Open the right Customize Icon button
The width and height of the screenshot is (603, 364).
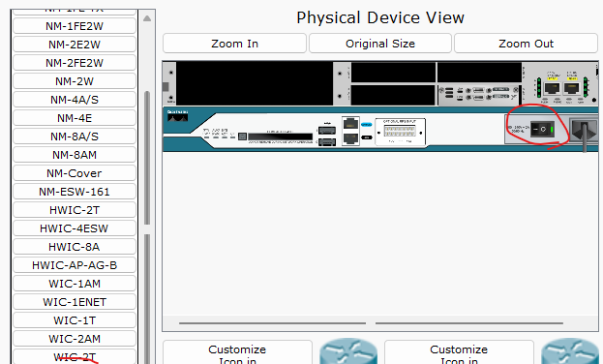tap(459, 352)
